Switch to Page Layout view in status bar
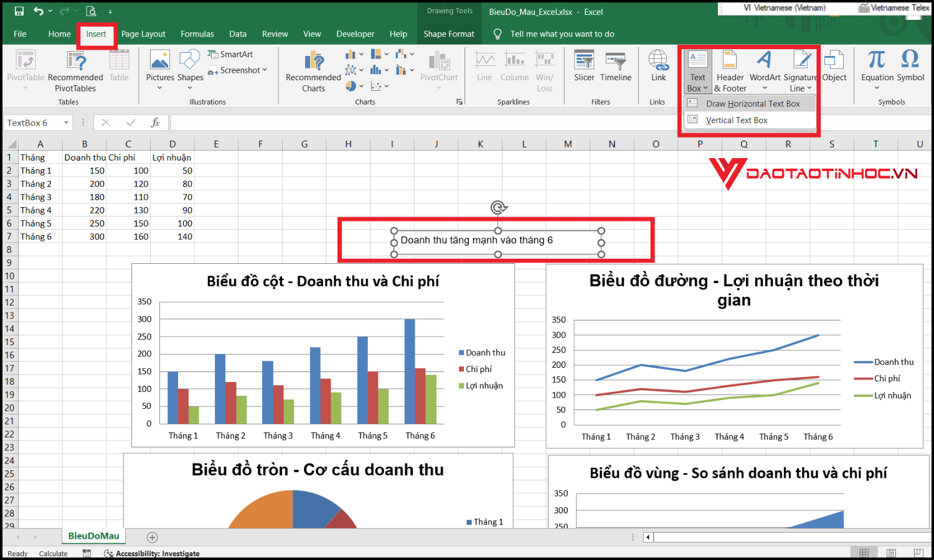 [x=891, y=553]
